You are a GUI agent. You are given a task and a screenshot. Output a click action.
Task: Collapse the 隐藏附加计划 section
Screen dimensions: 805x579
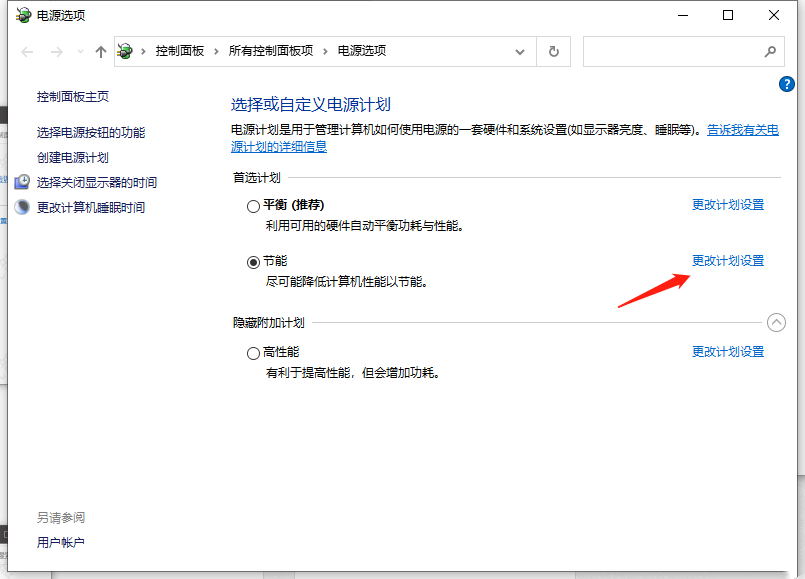click(x=776, y=322)
